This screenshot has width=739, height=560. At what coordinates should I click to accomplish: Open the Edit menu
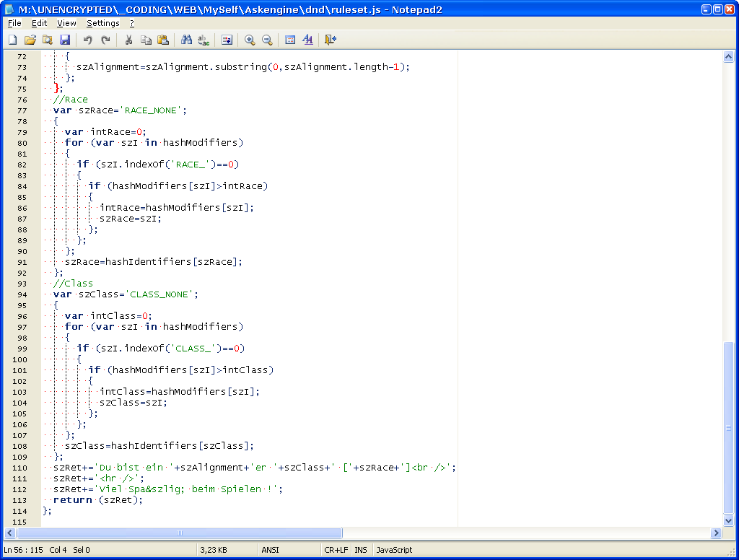point(39,23)
